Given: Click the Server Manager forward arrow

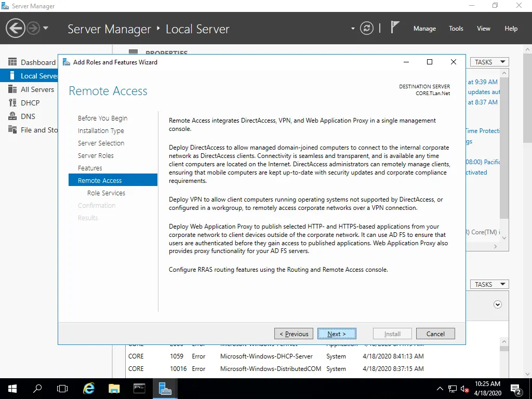Looking at the screenshot, I should coord(33,28).
